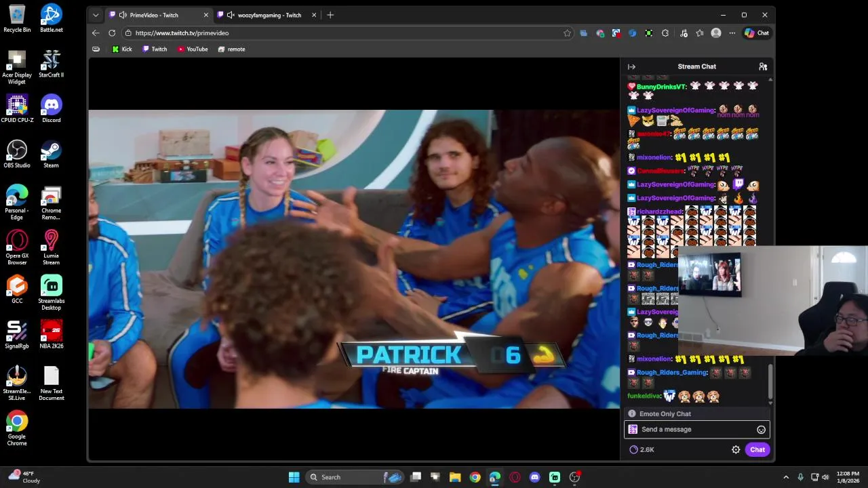
Task: Open Streamlabs Desktop shortcut
Action: tap(52, 293)
